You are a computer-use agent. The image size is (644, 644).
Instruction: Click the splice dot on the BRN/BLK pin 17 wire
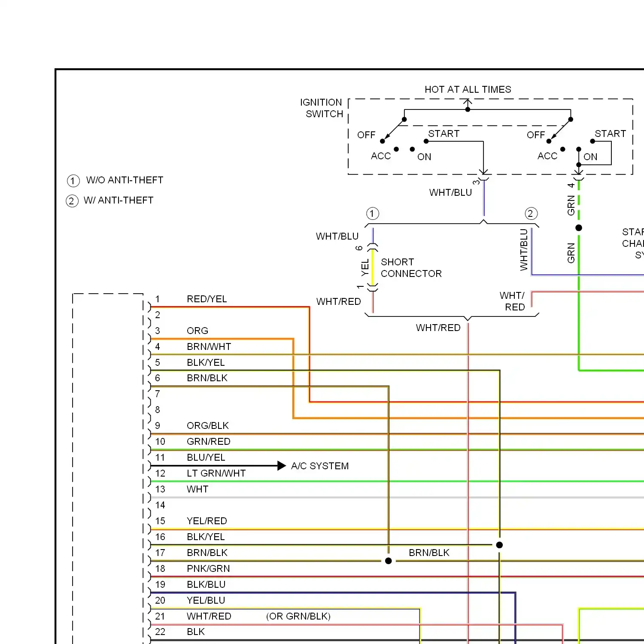(389, 561)
